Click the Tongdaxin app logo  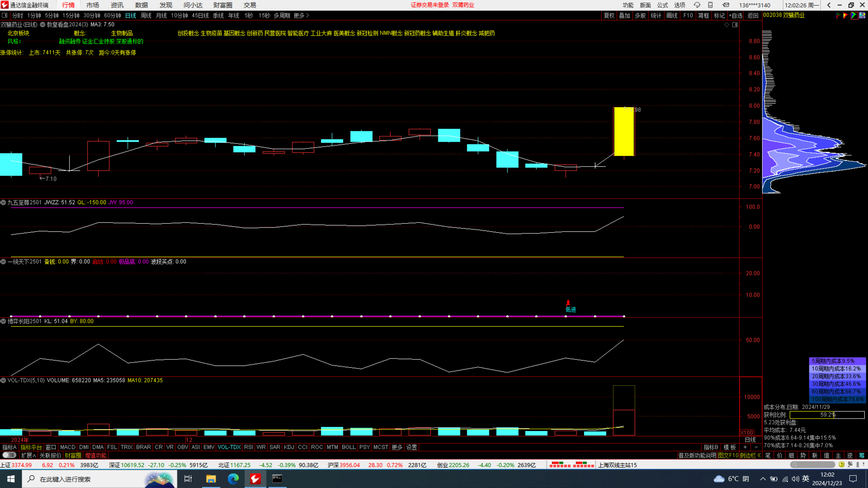pyautogui.click(x=5, y=5)
